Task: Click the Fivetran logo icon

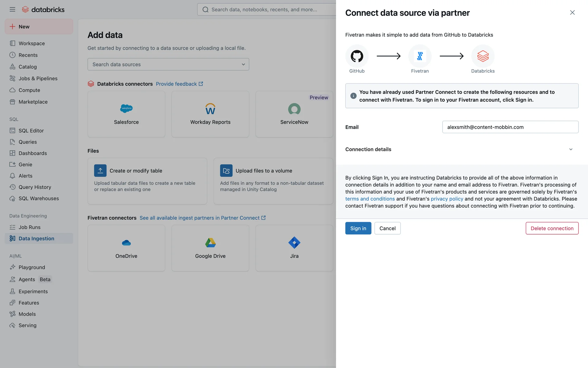Action: tap(420, 56)
